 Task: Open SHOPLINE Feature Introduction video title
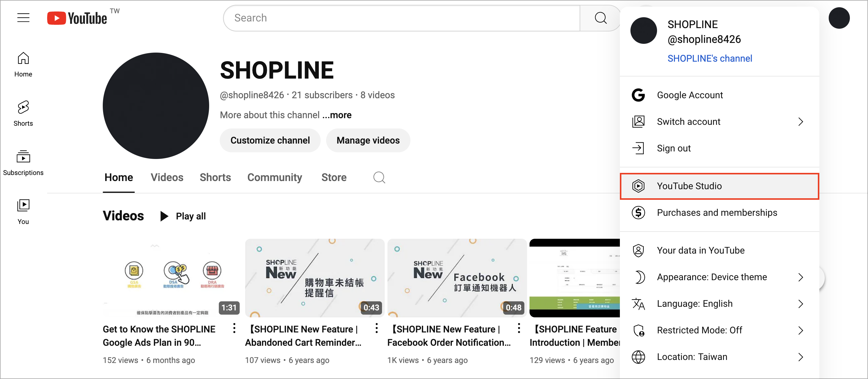pos(575,335)
